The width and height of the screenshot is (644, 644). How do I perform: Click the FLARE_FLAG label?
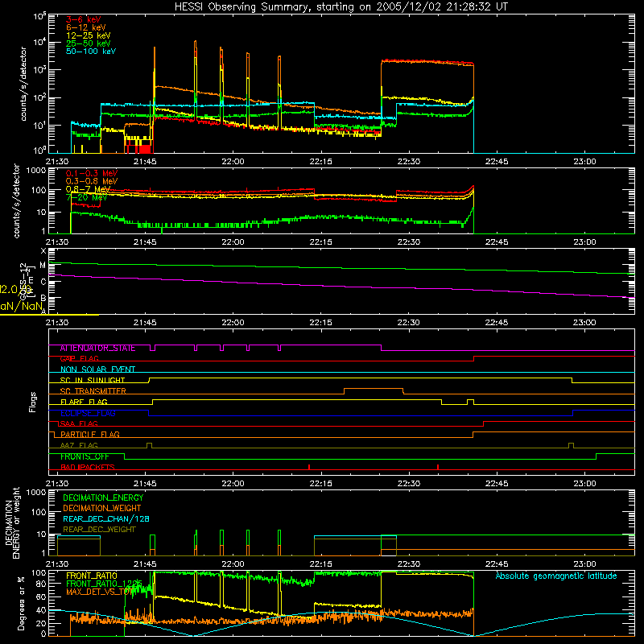[84, 402]
